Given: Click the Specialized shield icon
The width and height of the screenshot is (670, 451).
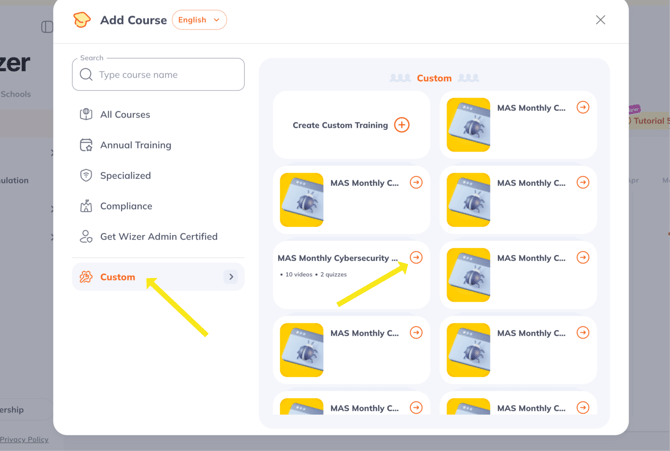Looking at the screenshot, I should 86,175.
